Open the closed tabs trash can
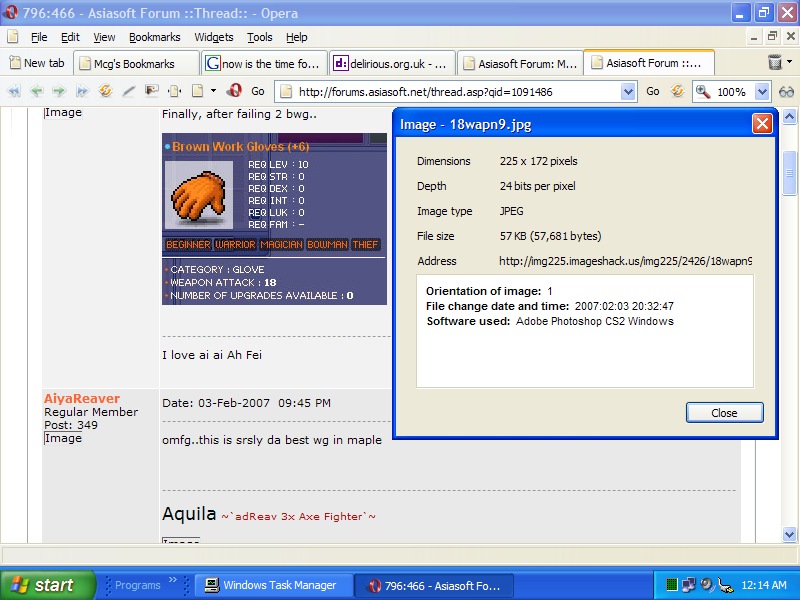 pos(774,62)
